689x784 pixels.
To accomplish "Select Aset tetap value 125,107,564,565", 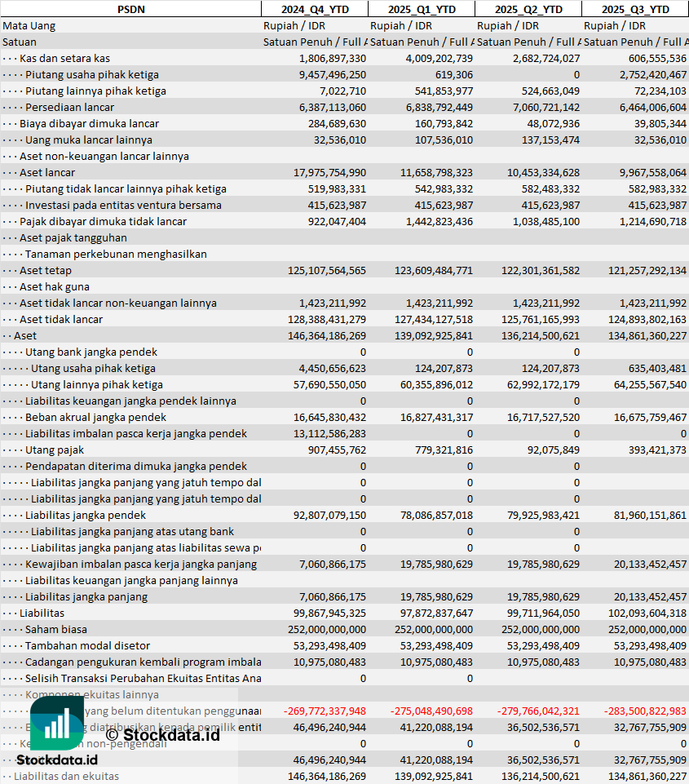I will (327, 271).
